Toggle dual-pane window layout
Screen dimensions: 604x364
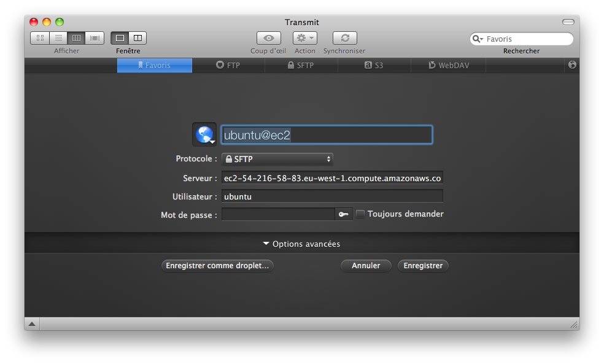point(138,37)
